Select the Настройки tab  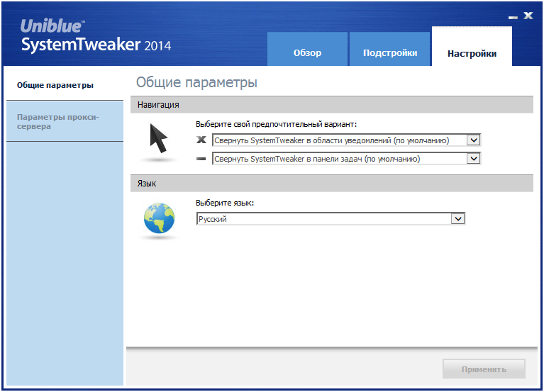tap(472, 46)
